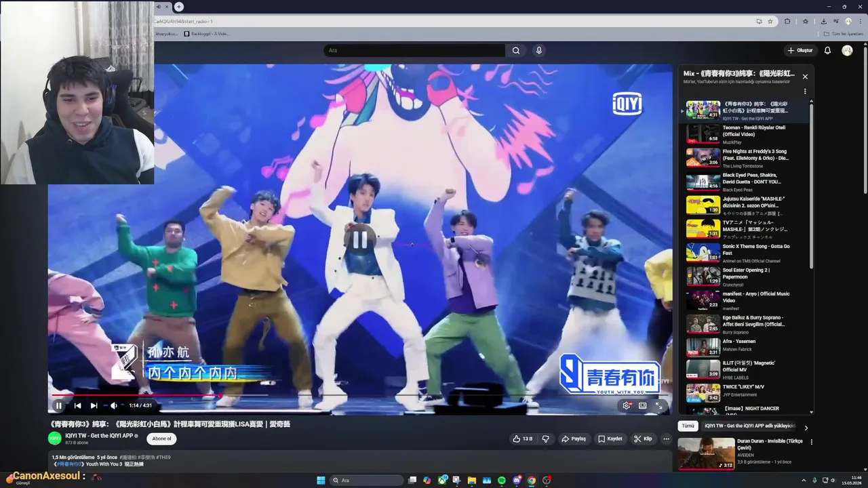Open Mix playlist options three-dot menu
The width and height of the screenshot is (868, 488).
click(805, 91)
